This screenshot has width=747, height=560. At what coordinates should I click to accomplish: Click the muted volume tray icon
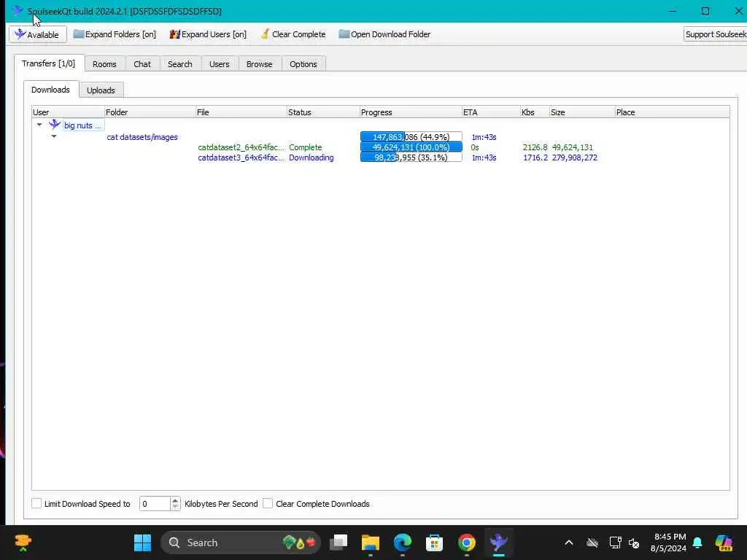coord(634,542)
